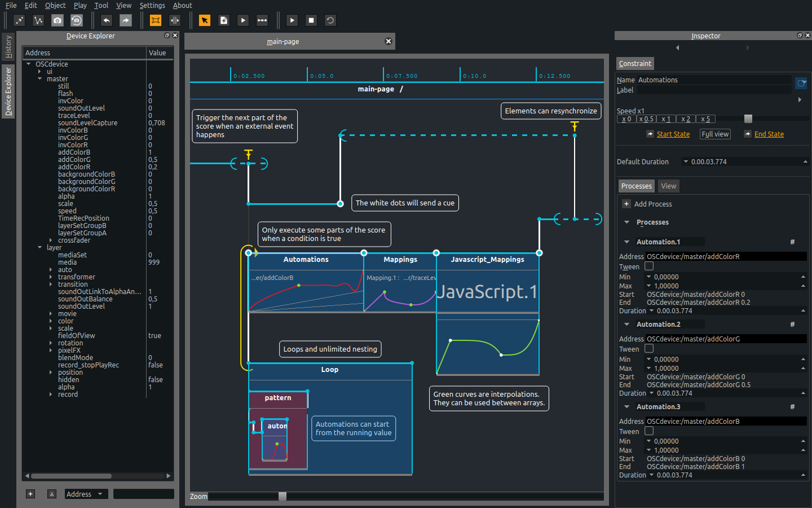This screenshot has width=812, height=508.
Task: Open the Address filter dropdown
Action: pos(86,494)
